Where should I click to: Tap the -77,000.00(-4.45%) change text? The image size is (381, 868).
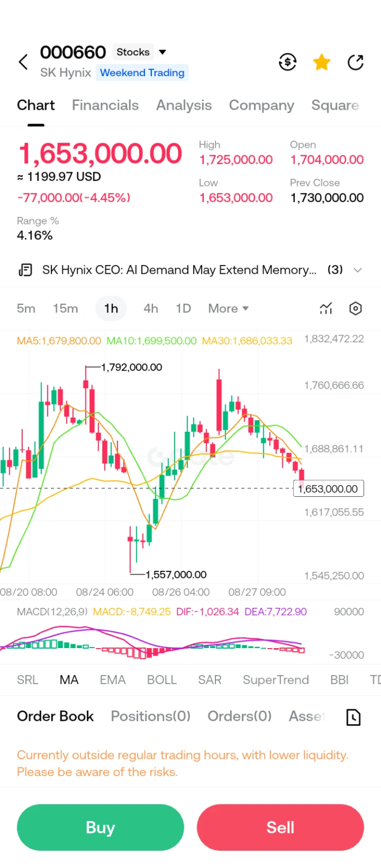tap(74, 198)
